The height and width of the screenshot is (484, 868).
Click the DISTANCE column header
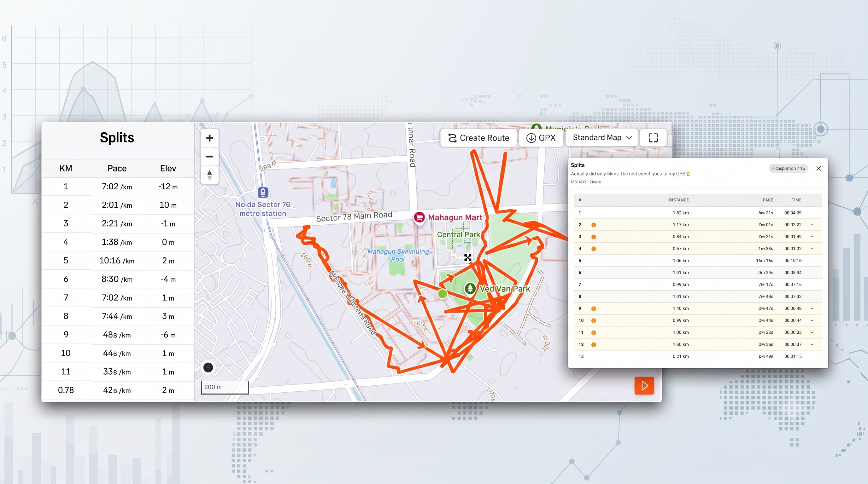click(x=679, y=200)
